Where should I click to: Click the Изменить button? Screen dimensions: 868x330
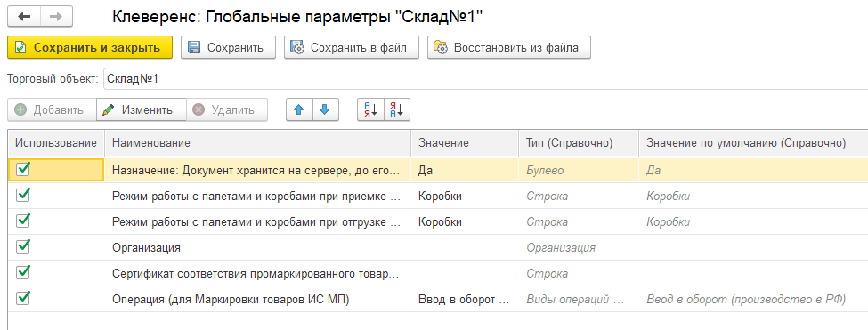point(142,110)
